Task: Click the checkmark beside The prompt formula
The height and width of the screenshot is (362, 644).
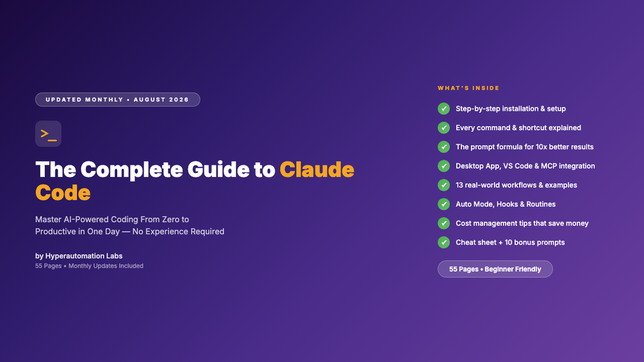Action: tap(443, 147)
